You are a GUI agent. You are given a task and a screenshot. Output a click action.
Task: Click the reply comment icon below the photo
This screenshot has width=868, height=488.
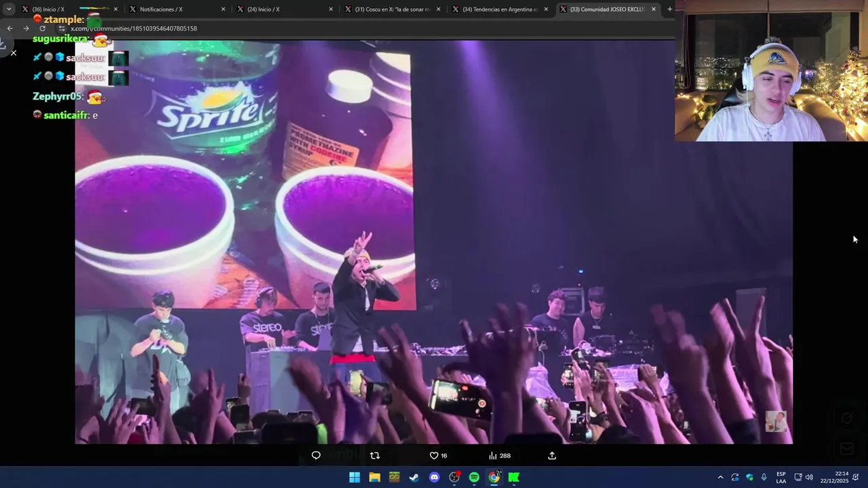coord(316,455)
